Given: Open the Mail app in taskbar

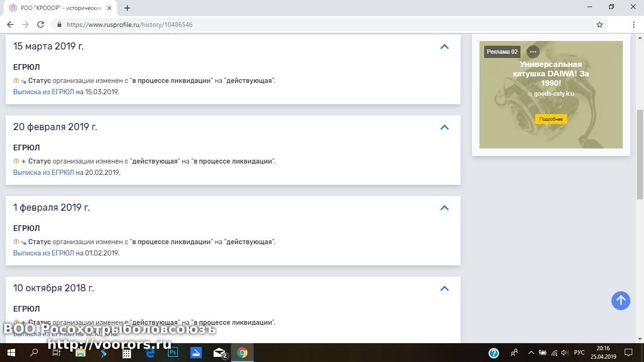Looking at the screenshot, I should [x=219, y=353].
